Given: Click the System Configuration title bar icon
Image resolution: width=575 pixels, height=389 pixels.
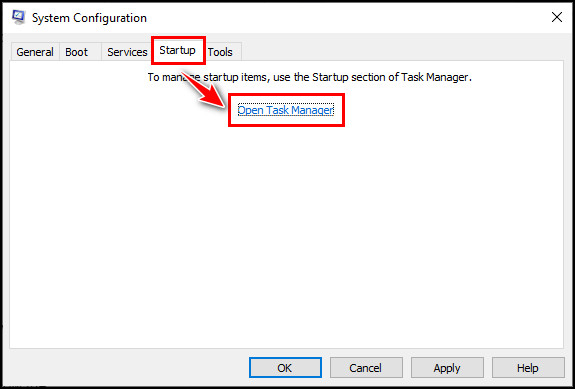Looking at the screenshot, I should click(x=19, y=17).
